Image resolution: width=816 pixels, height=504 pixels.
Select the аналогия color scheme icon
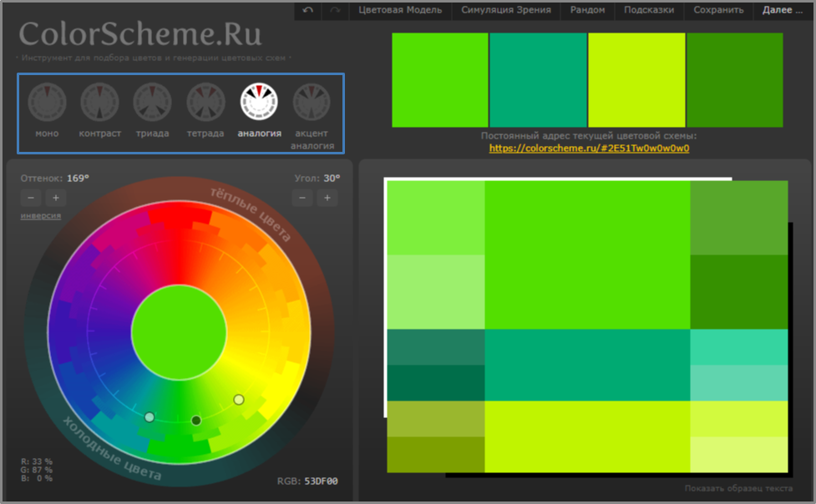pyautogui.click(x=259, y=102)
